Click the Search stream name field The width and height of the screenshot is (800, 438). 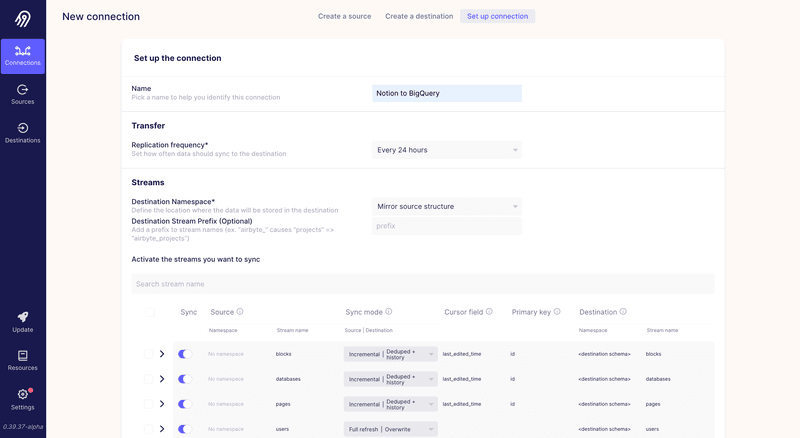pyautogui.click(x=423, y=284)
